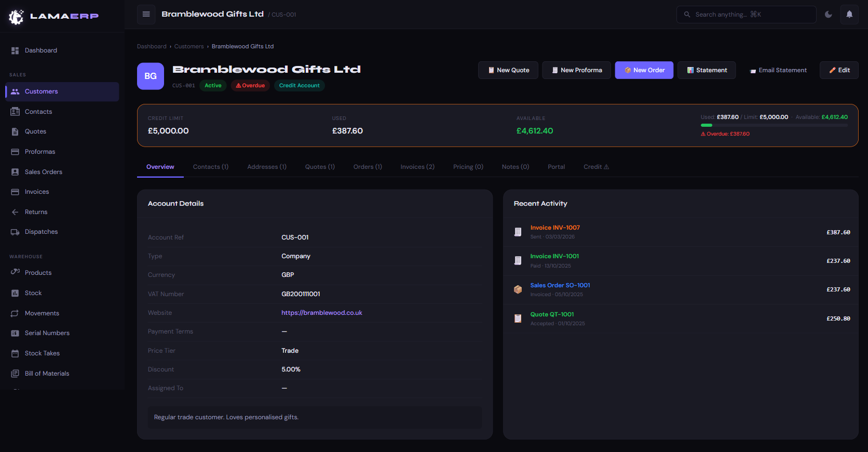
Task: Open the Pricing (0) tab
Action: pos(468,167)
